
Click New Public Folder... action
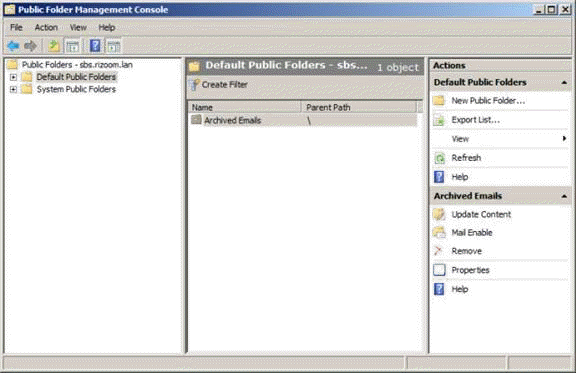point(488,100)
